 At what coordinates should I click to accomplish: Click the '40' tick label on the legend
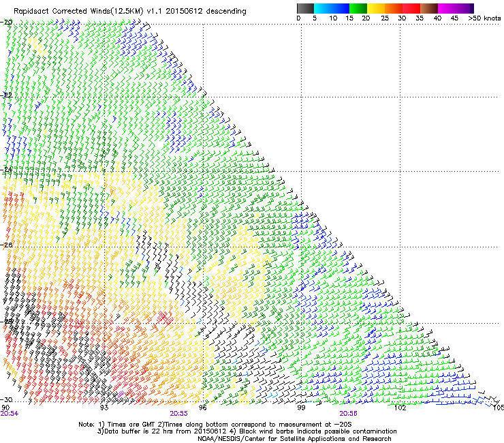437,18
